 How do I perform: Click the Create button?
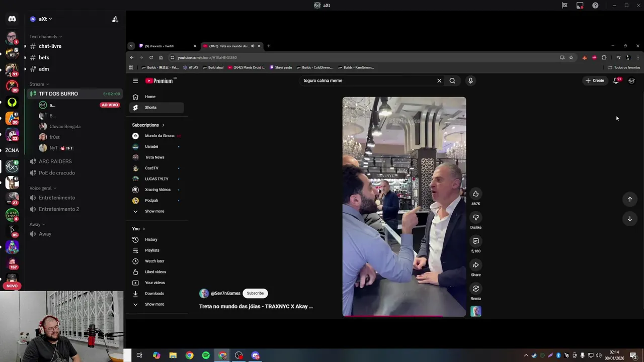pyautogui.click(x=595, y=80)
